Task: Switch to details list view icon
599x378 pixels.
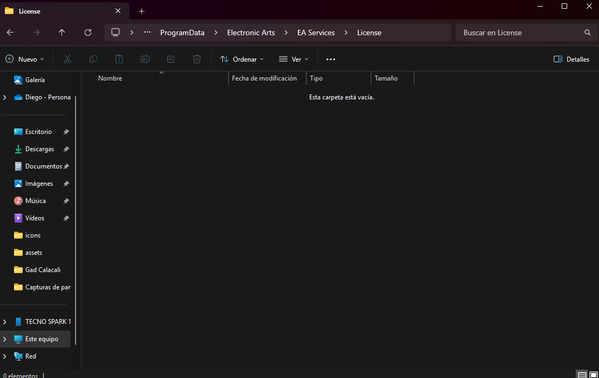Action: click(582, 375)
